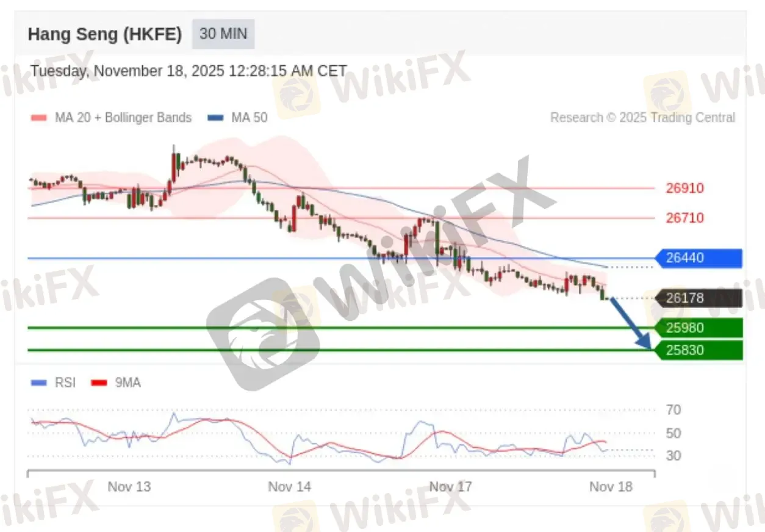
Task: Click the blue 26440 pivot price tag
Action: (x=698, y=258)
